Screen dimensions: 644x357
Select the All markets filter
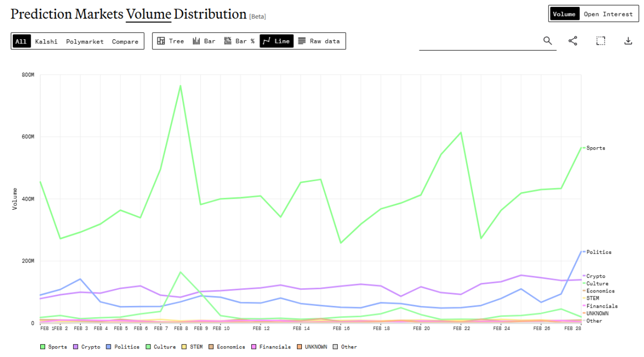coord(21,41)
